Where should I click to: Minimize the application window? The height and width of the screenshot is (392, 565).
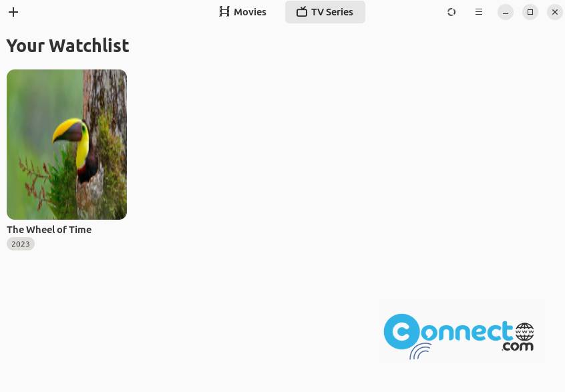[x=506, y=12]
